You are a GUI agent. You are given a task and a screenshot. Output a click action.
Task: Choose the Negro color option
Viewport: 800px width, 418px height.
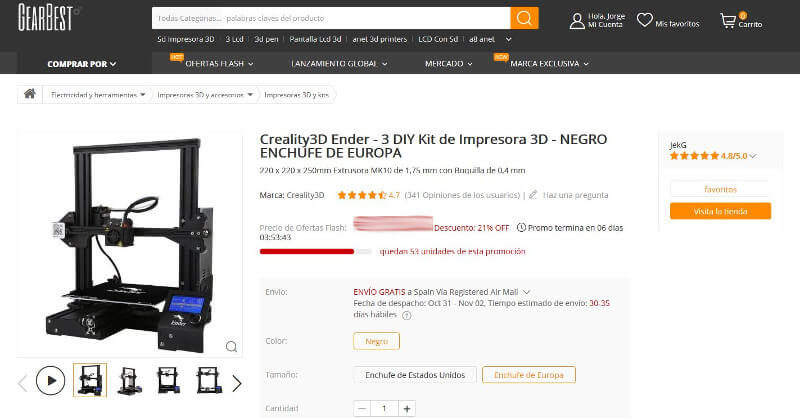click(377, 341)
